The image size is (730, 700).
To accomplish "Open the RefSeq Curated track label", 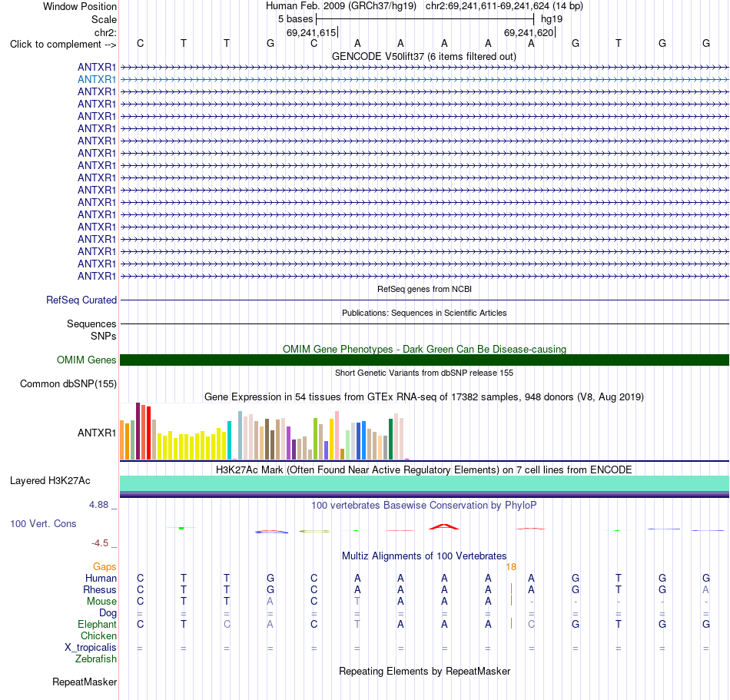I will click(81, 300).
